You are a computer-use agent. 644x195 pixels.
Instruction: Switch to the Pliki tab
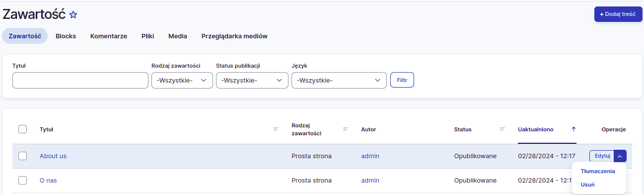point(147,36)
